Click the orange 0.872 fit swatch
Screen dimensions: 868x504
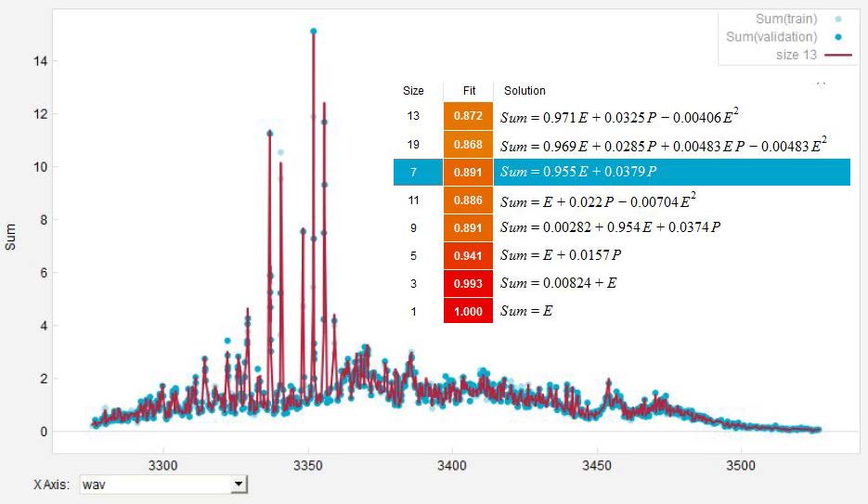(469, 117)
